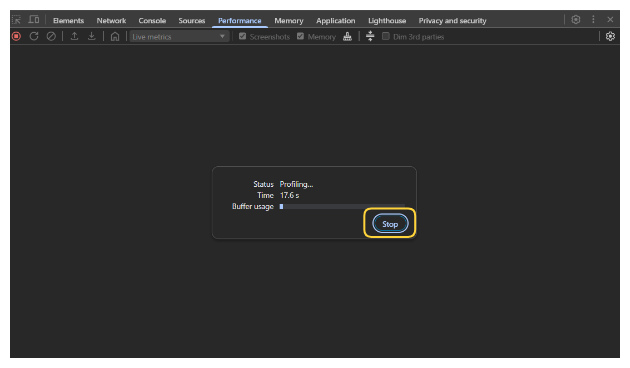Open capture settings gear in Performance toolbar
This screenshot has width=630, height=368.
pos(610,37)
